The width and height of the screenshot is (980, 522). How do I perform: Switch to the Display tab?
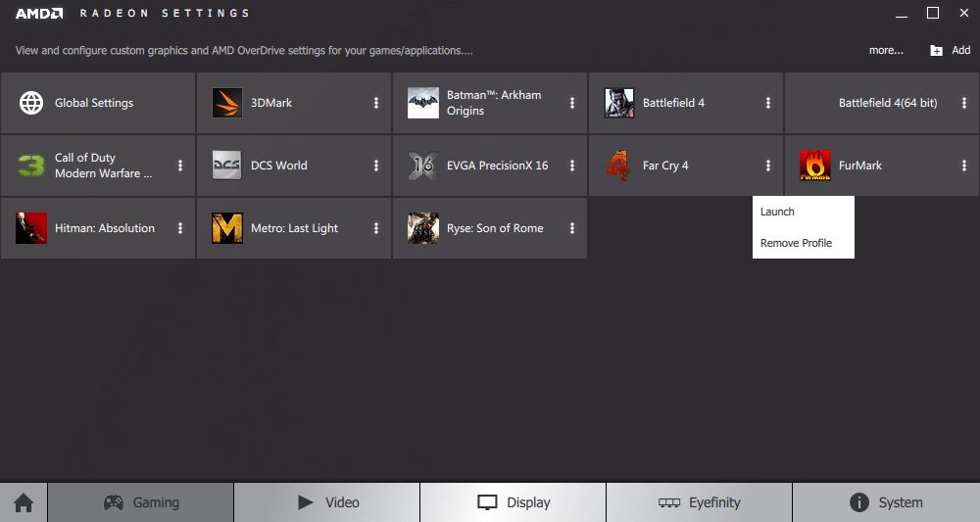pyautogui.click(x=514, y=502)
